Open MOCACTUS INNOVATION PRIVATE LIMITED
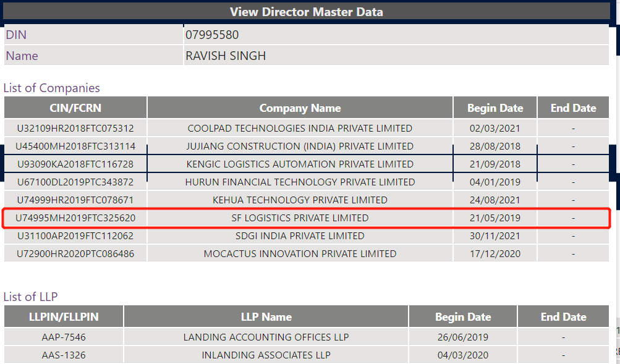Image resolution: width=620 pixels, height=364 pixels. [x=300, y=254]
